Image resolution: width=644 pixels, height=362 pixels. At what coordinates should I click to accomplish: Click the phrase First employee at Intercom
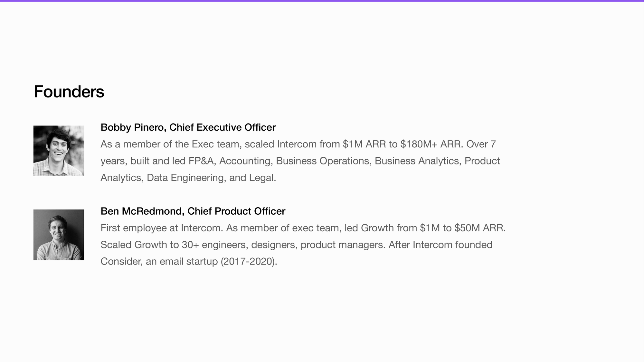point(160,228)
